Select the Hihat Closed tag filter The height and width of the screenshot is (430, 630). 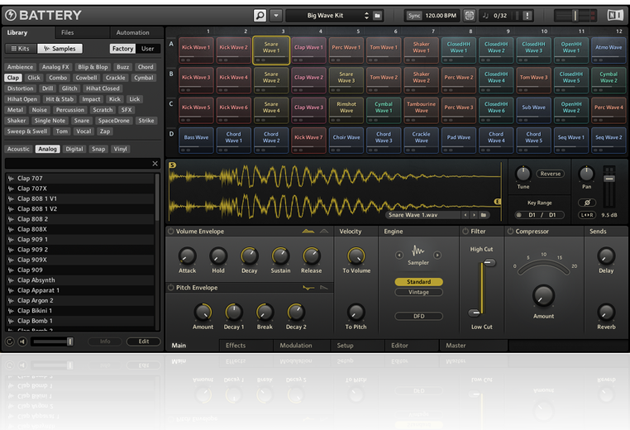102,88
